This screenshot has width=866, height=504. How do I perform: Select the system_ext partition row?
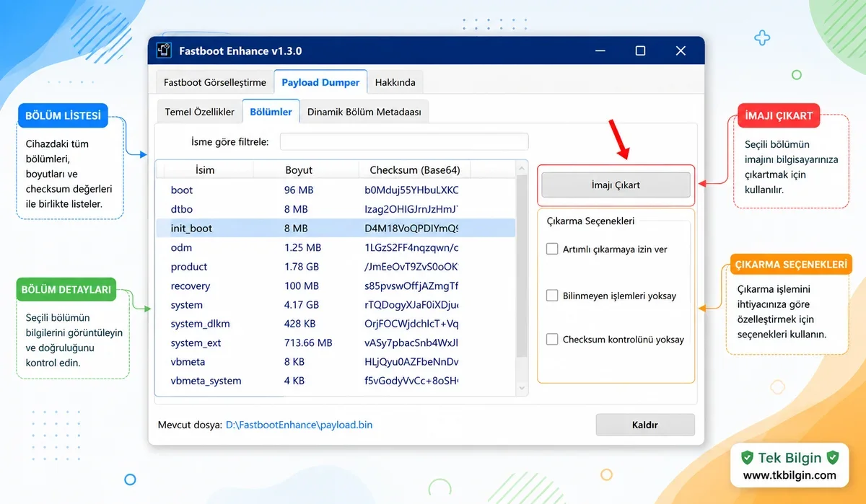[336, 342]
